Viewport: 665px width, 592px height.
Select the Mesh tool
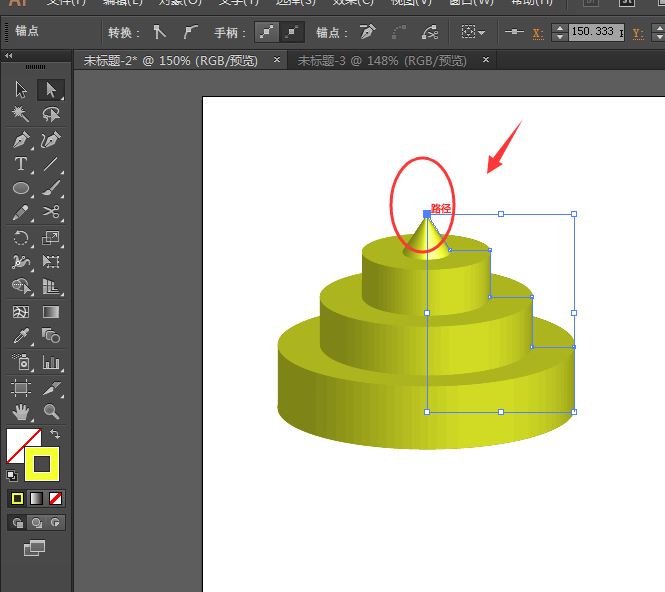(21, 312)
